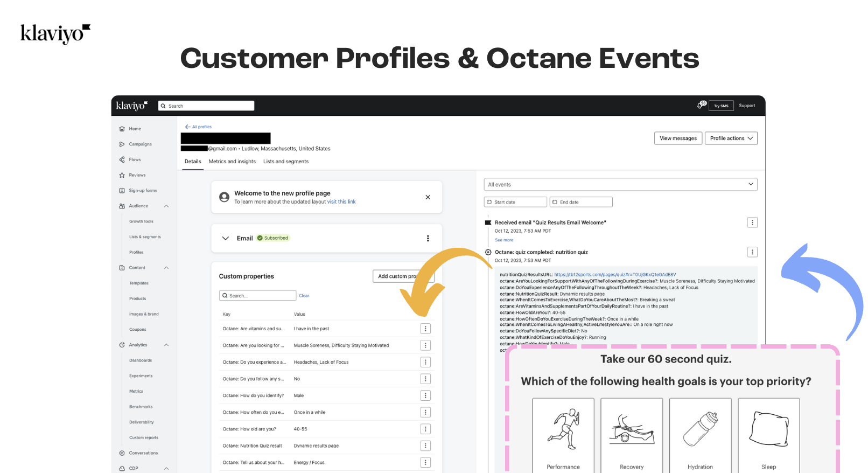Click the Subscribed status badge
868x473 pixels.
[273, 238]
